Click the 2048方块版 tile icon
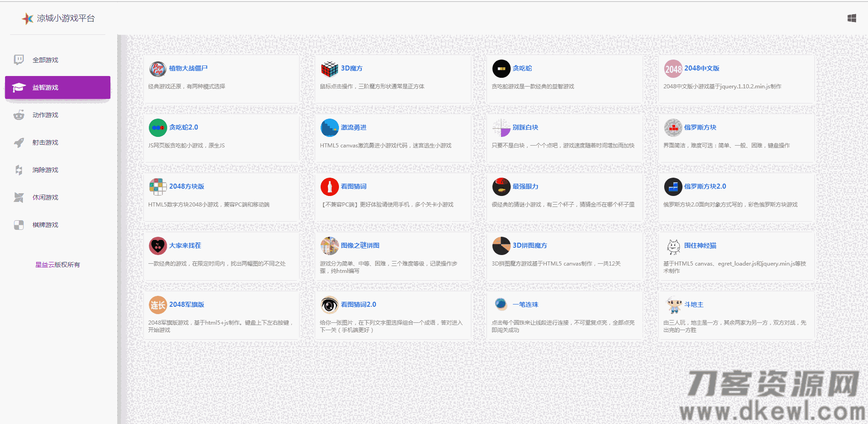Screen dimensions: 868x424 (158, 187)
